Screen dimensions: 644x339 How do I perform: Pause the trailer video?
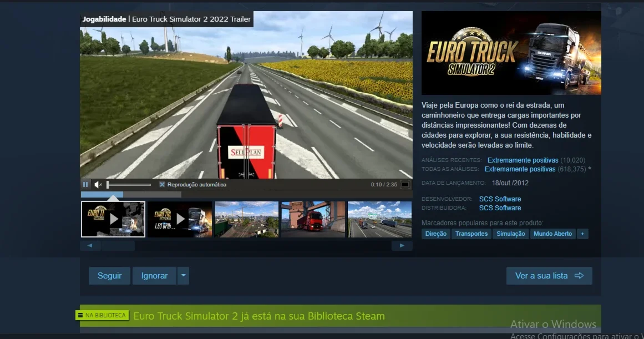point(85,185)
